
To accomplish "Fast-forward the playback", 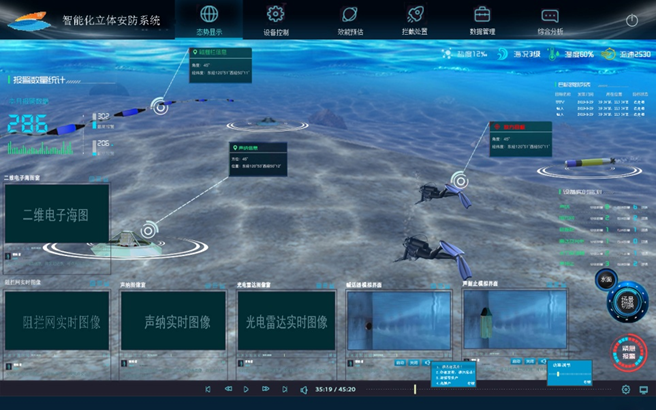I will (266, 389).
